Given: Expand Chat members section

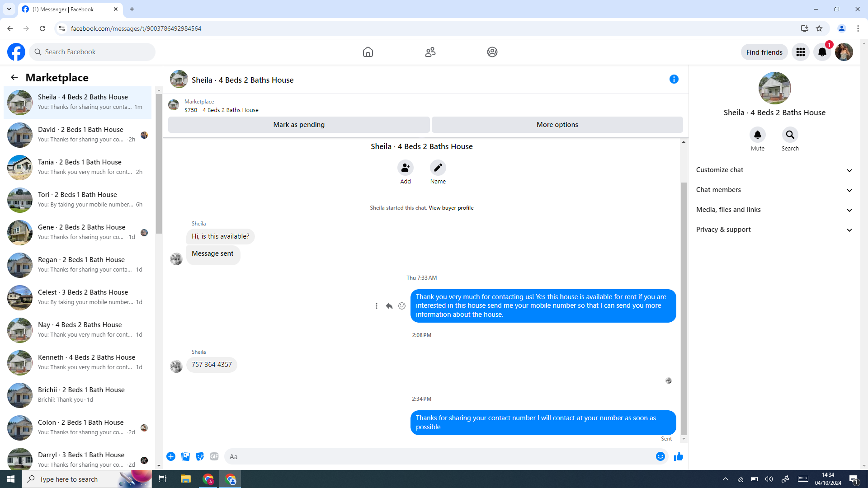Looking at the screenshot, I should point(774,190).
